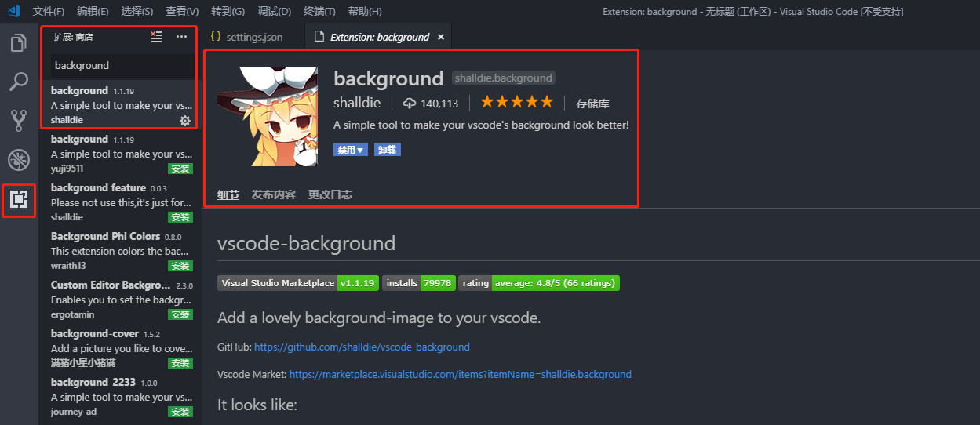Select background extension by shalldie in list
The image size is (980, 425).
pyautogui.click(x=120, y=104)
